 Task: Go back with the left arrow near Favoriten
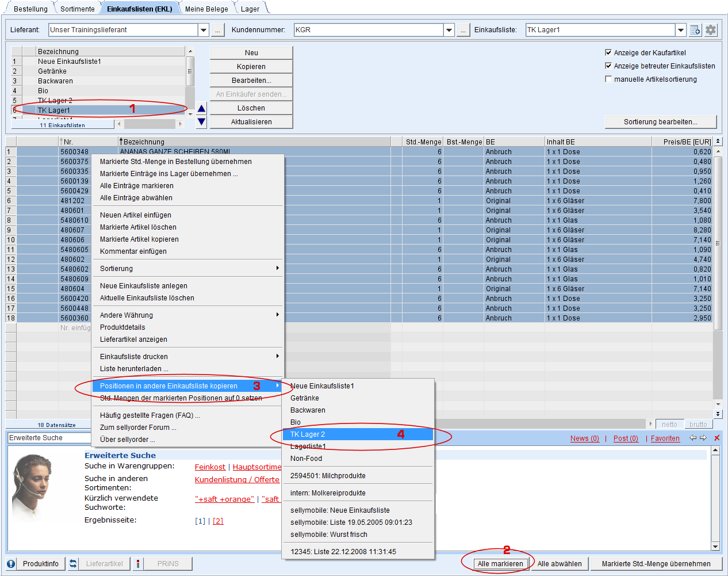[x=693, y=438]
